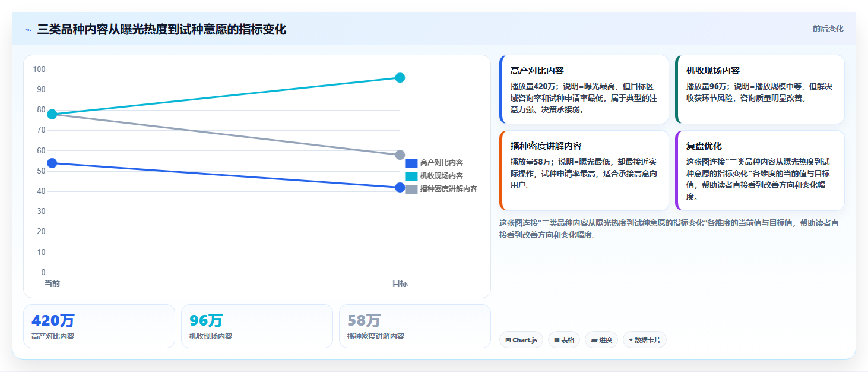Viewport: 868px width, 372px height.
Task: Click the gray 播种密度 point at 目标
Action: click(400, 155)
